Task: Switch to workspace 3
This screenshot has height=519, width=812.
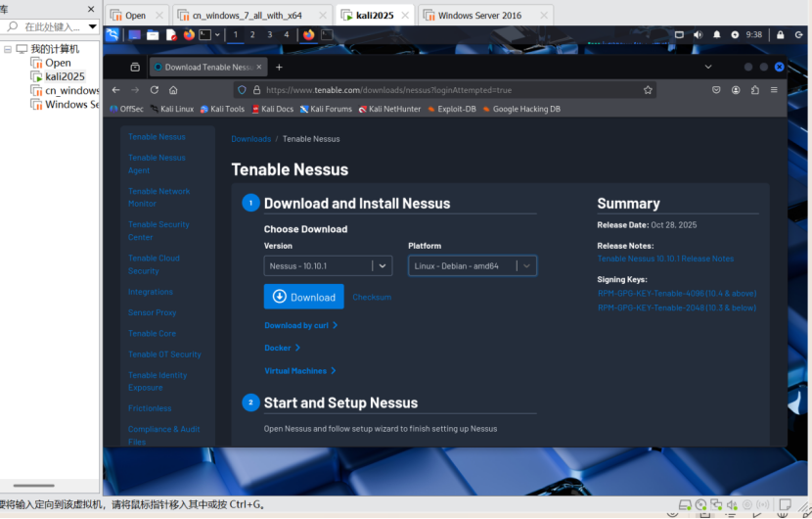Action: point(269,34)
